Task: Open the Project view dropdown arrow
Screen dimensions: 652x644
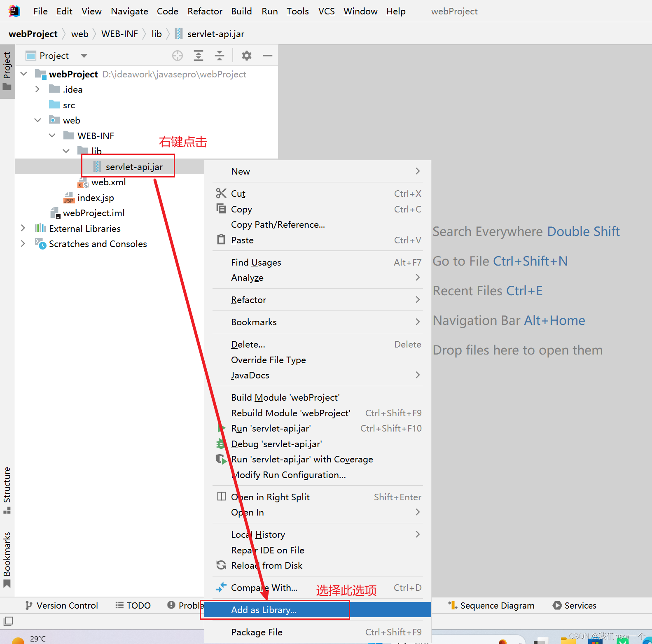Action: point(84,56)
